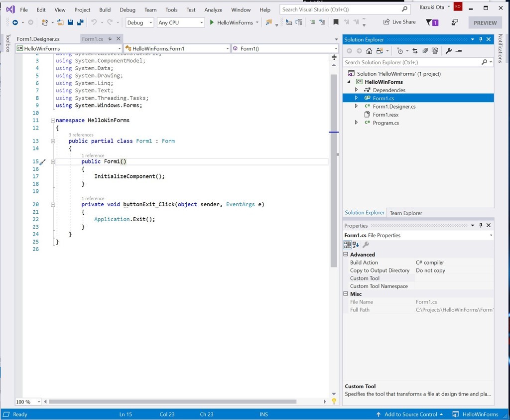The width and height of the screenshot is (510, 420).
Task: Collapse the Misc properties category
Action: [346, 294]
